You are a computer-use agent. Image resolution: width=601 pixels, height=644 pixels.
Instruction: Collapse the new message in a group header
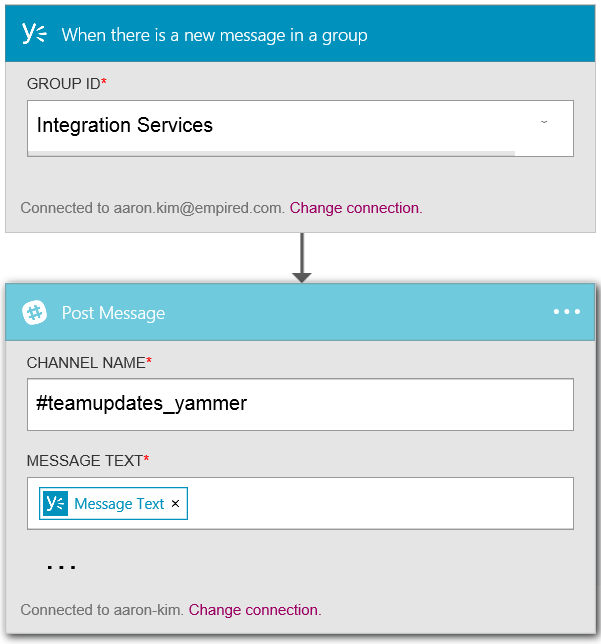pyautogui.click(x=300, y=34)
